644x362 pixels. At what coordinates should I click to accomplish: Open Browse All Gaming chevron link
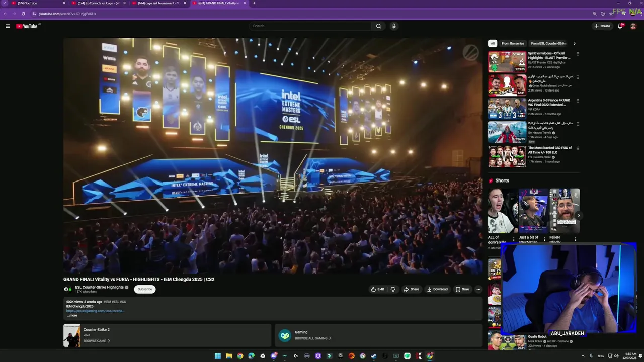[330, 338]
